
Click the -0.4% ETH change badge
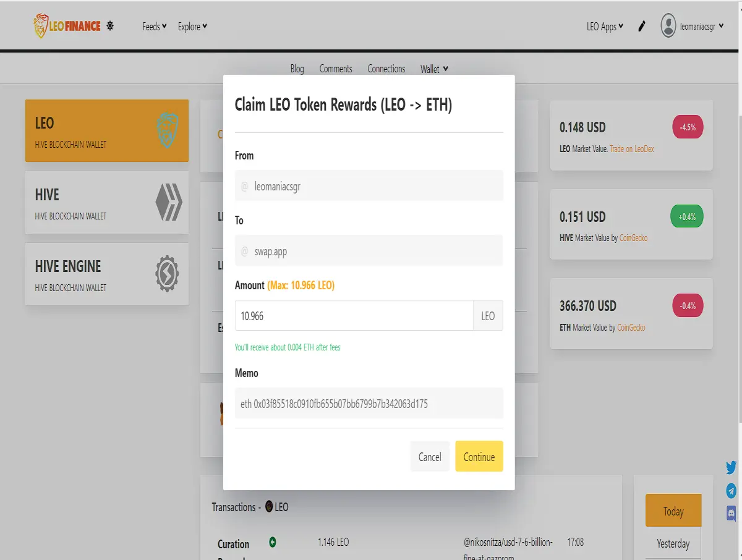688,306
